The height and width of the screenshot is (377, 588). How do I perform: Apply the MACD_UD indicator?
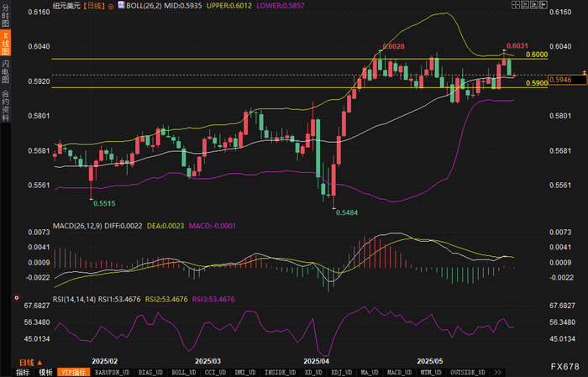[399, 373]
